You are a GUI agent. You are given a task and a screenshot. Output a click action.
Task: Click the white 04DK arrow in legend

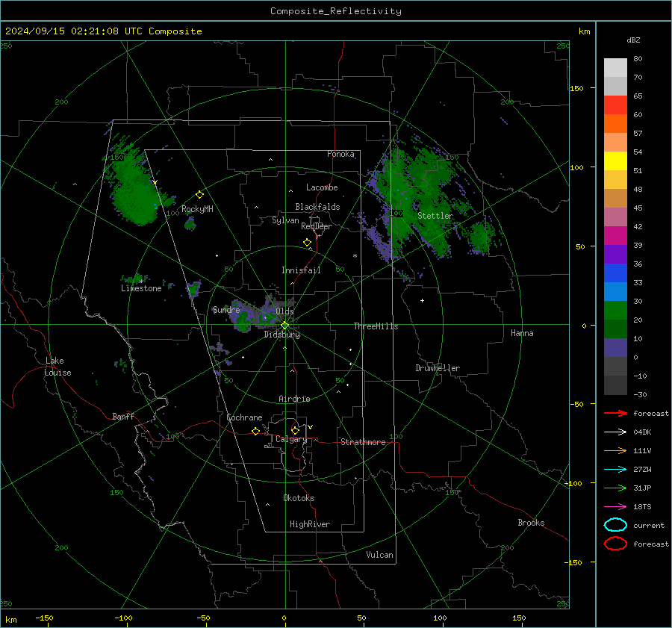click(x=615, y=432)
